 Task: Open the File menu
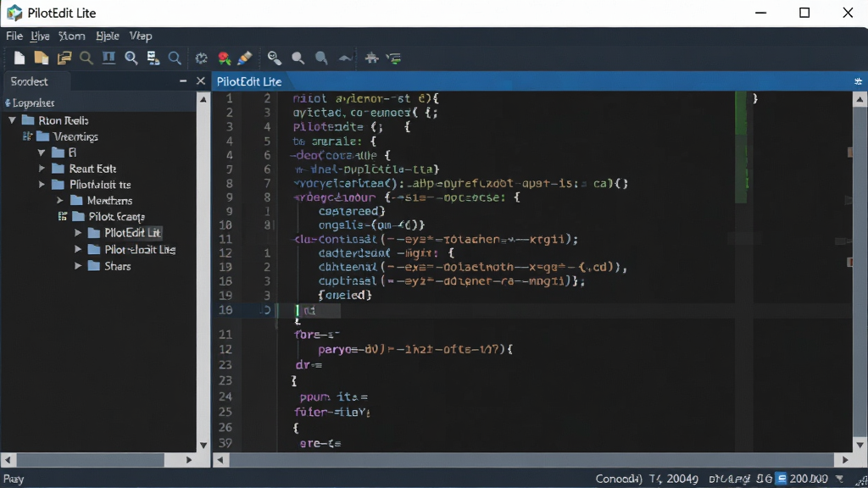coord(14,36)
